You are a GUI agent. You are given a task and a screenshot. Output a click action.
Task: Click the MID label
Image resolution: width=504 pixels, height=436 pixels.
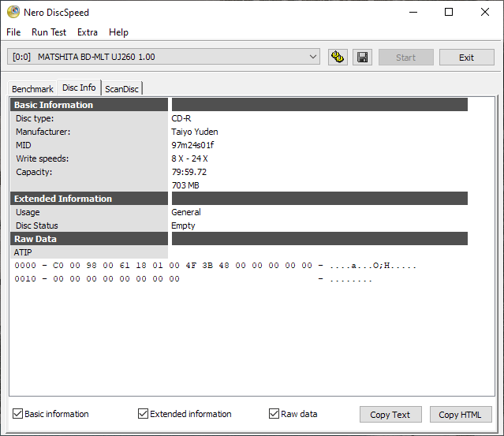pyautogui.click(x=24, y=145)
